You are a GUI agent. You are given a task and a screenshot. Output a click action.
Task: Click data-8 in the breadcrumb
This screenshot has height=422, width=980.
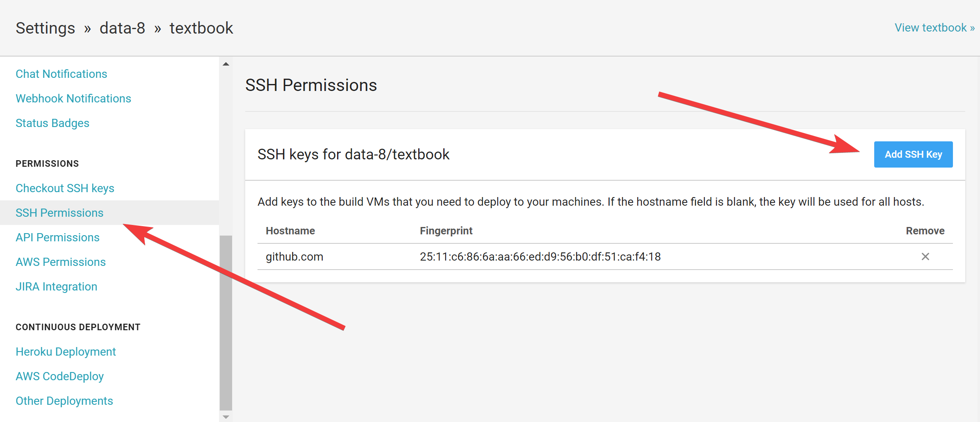coord(122,28)
